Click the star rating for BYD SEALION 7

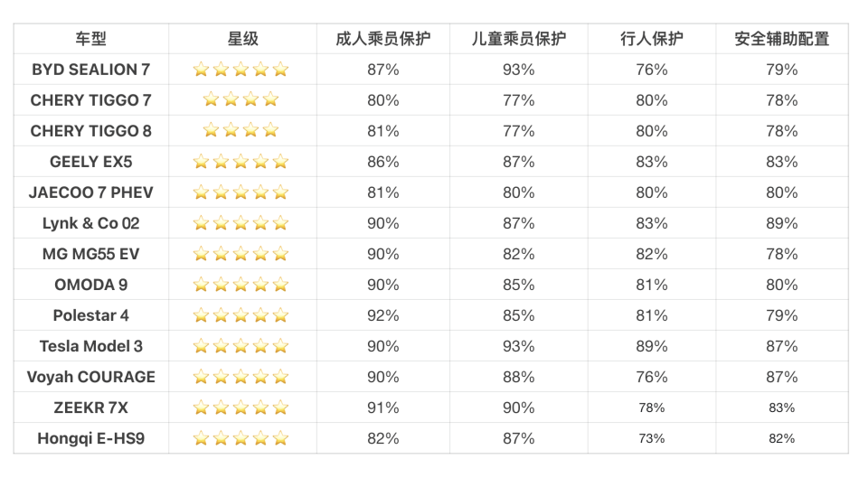(241, 70)
